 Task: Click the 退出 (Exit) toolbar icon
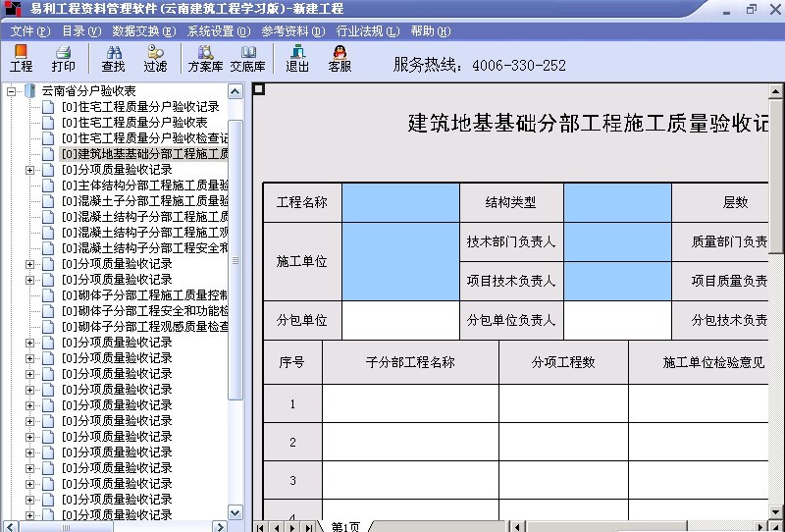point(297,58)
